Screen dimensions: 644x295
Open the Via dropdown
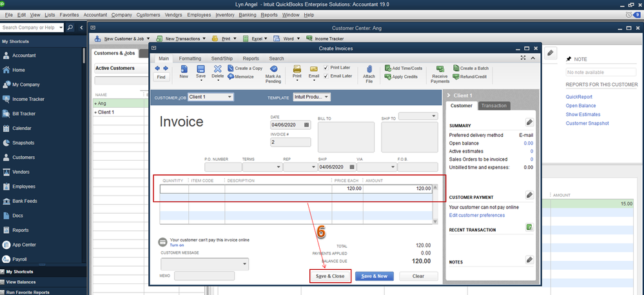[393, 167]
